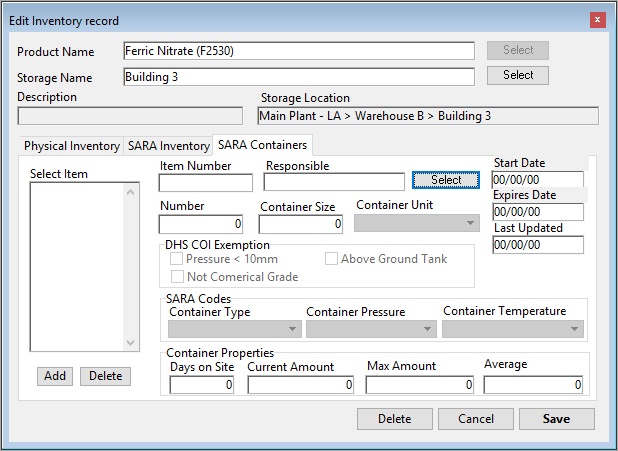The height and width of the screenshot is (451, 618).
Task: Select the SARA Containers tab
Action: 262,146
